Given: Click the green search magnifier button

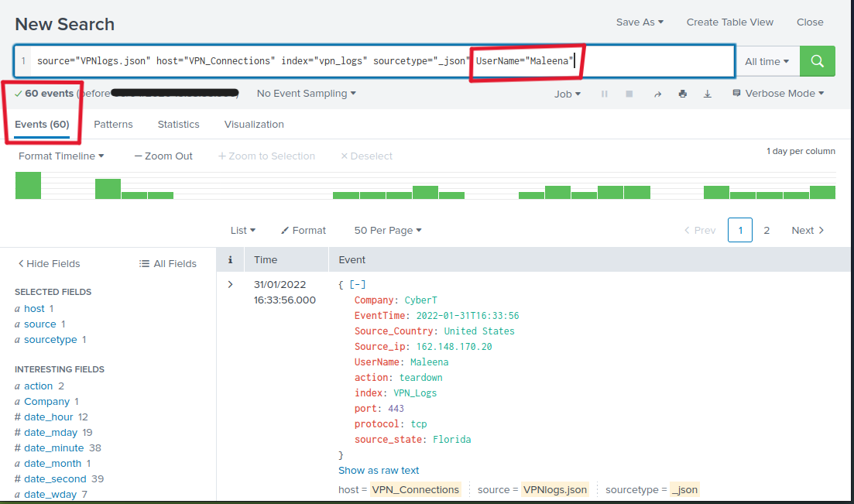Looking at the screenshot, I should tap(817, 61).
